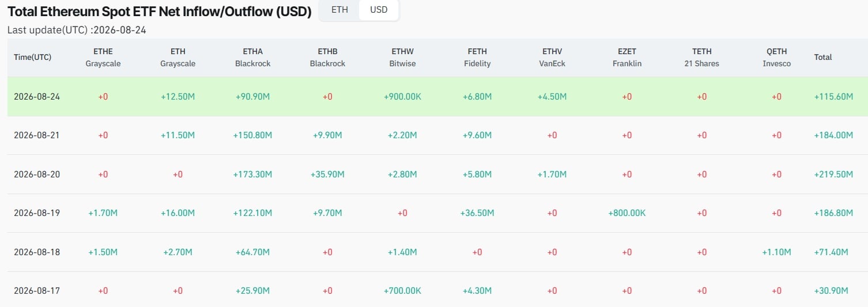Click the +173.30M ETHA value
The width and height of the screenshot is (868, 307).
252,174
